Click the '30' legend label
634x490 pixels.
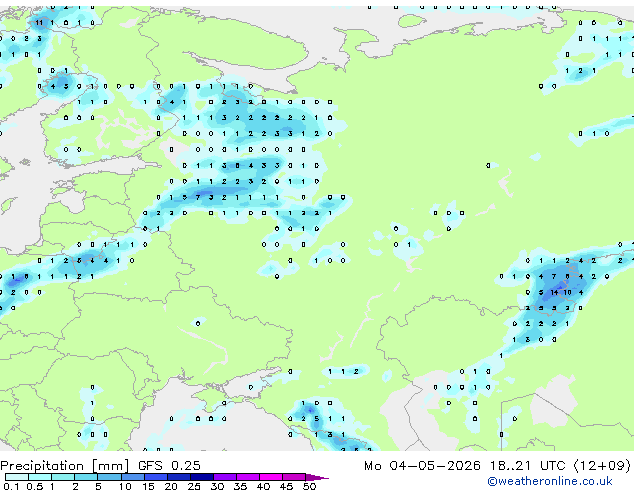pos(217,486)
